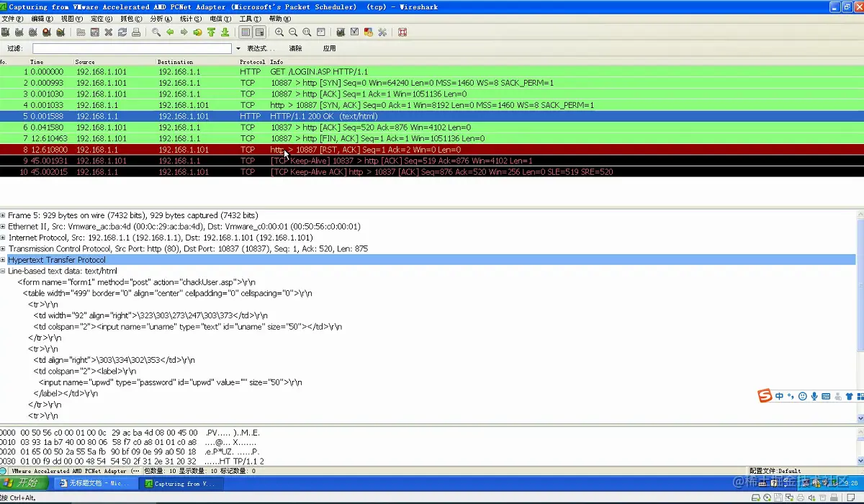The height and width of the screenshot is (504, 864).
Task: Open the 工具 (Tools) menu
Action: pos(250,19)
